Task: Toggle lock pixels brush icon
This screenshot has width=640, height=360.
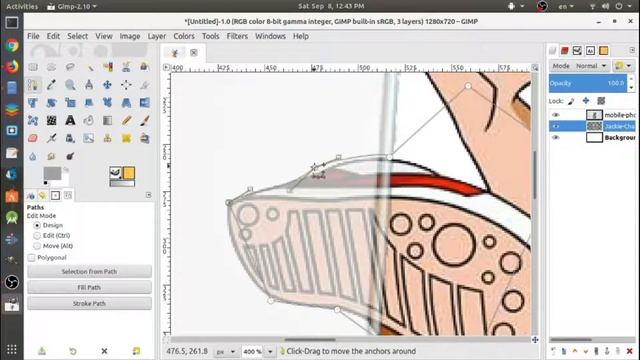Action: point(571,101)
